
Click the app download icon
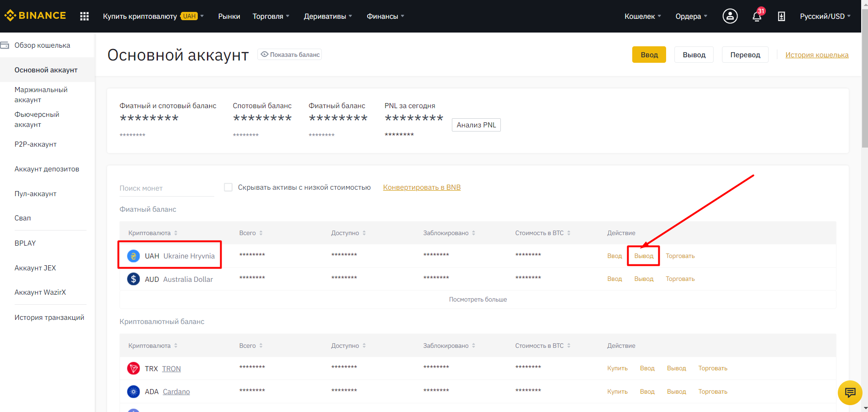coord(781,16)
